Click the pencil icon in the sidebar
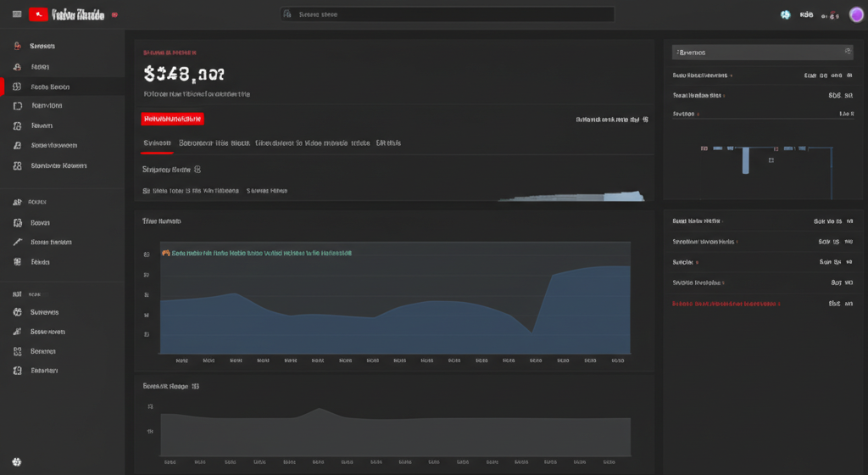This screenshot has height=475, width=868. click(18, 242)
